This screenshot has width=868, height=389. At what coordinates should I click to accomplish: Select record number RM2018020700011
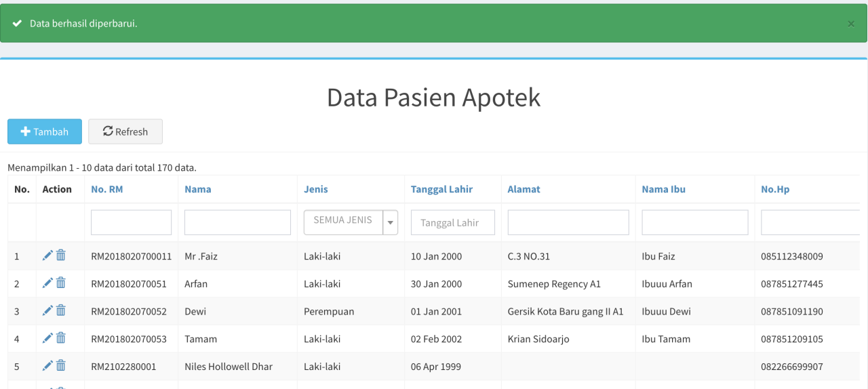pyautogui.click(x=132, y=256)
